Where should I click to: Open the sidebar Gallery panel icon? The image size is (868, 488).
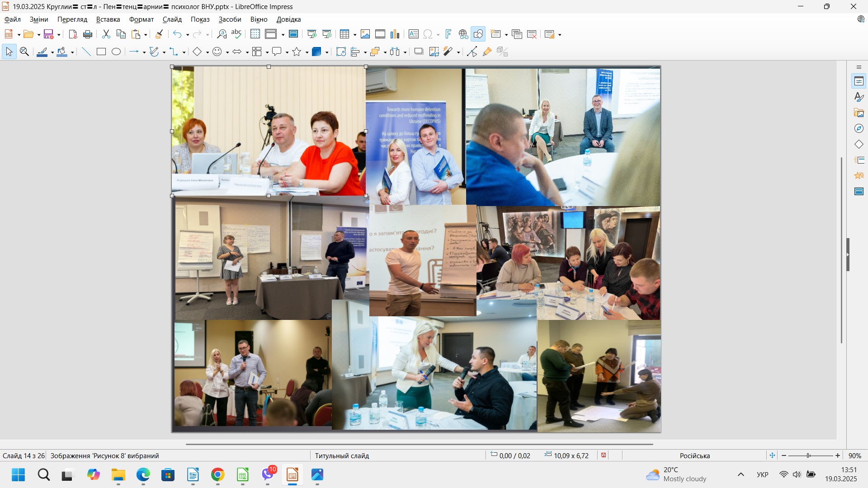859,113
